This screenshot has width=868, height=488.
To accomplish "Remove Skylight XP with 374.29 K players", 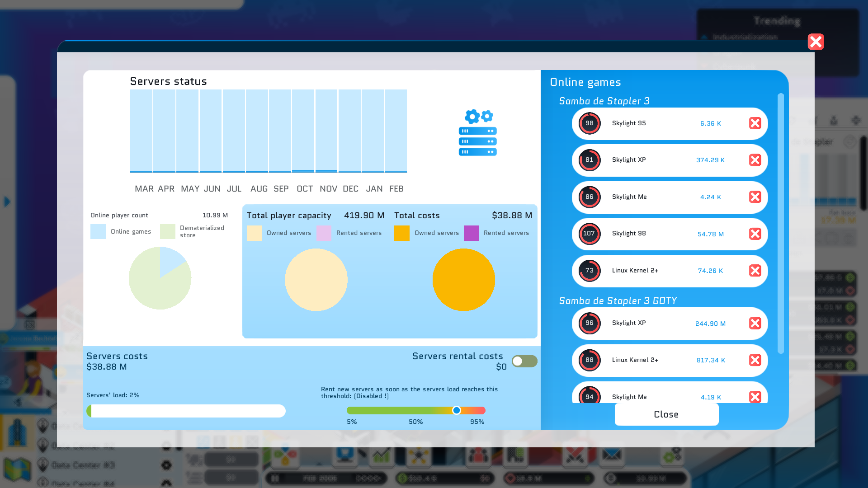I will (755, 160).
